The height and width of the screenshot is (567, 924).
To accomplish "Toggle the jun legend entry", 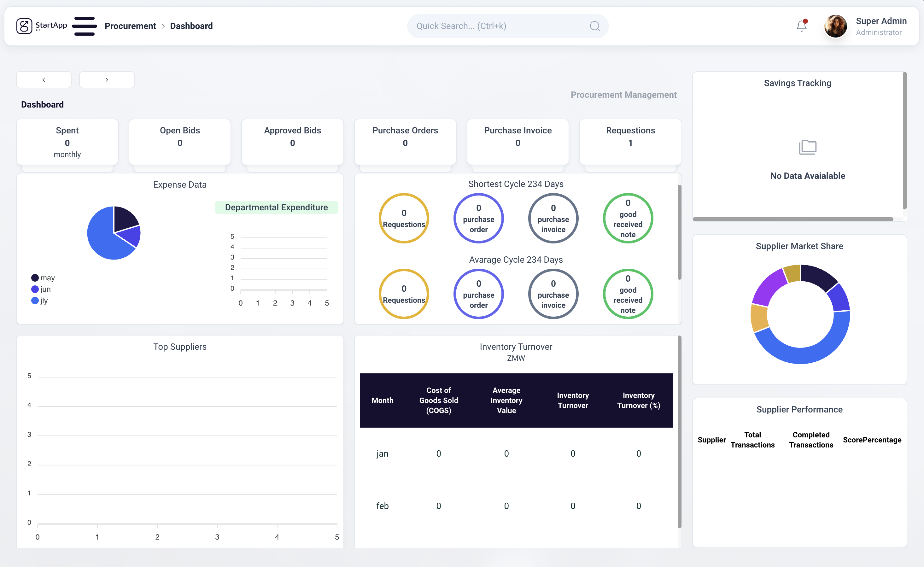I will pos(41,289).
